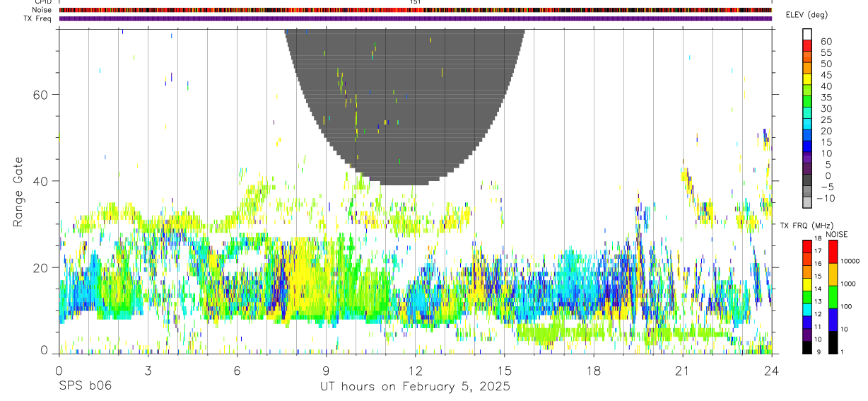Click the '9' tick label on the UT hours axis
Viewport: 868px width, 401px height.
tap(326, 370)
